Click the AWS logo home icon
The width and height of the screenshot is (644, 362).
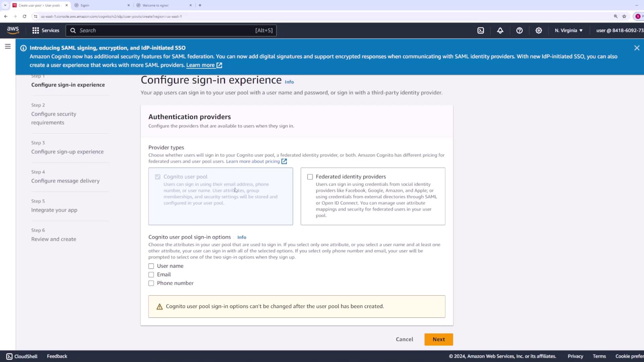tap(13, 30)
